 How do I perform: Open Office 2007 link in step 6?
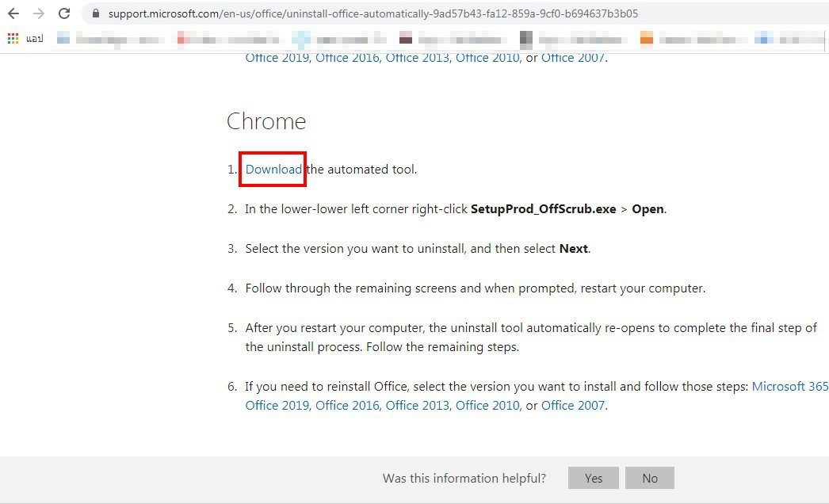coord(573,405)
